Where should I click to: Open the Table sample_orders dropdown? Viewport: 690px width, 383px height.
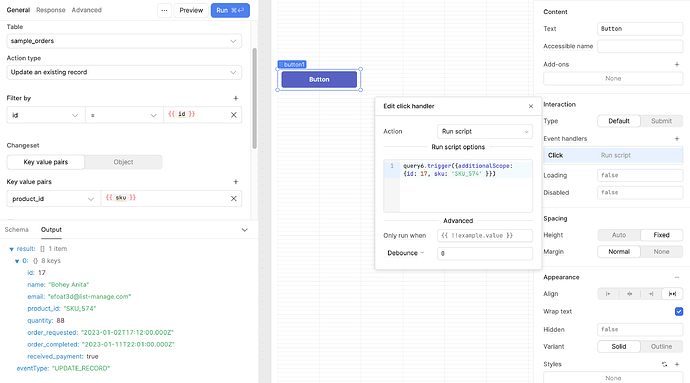(124, 41)
